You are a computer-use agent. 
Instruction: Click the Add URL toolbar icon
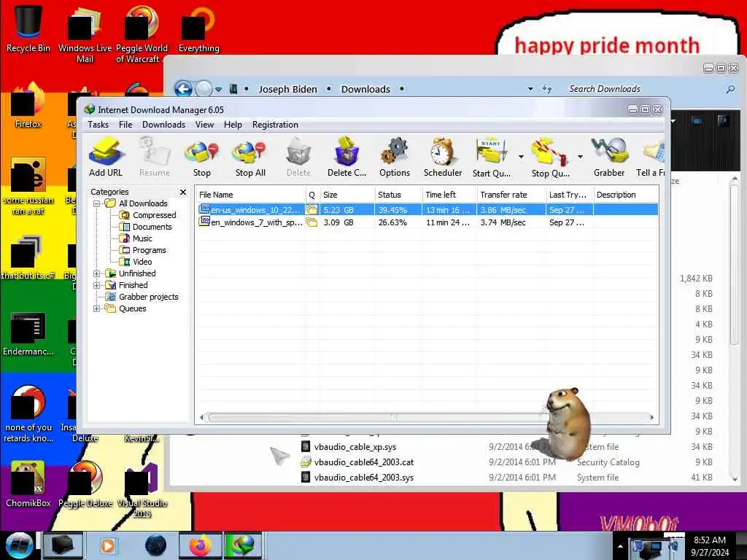[106, 157]
